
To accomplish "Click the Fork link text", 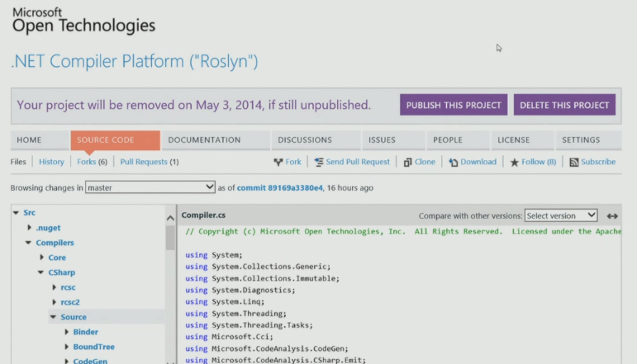I will pyautogui.click(x=293, y=162).
